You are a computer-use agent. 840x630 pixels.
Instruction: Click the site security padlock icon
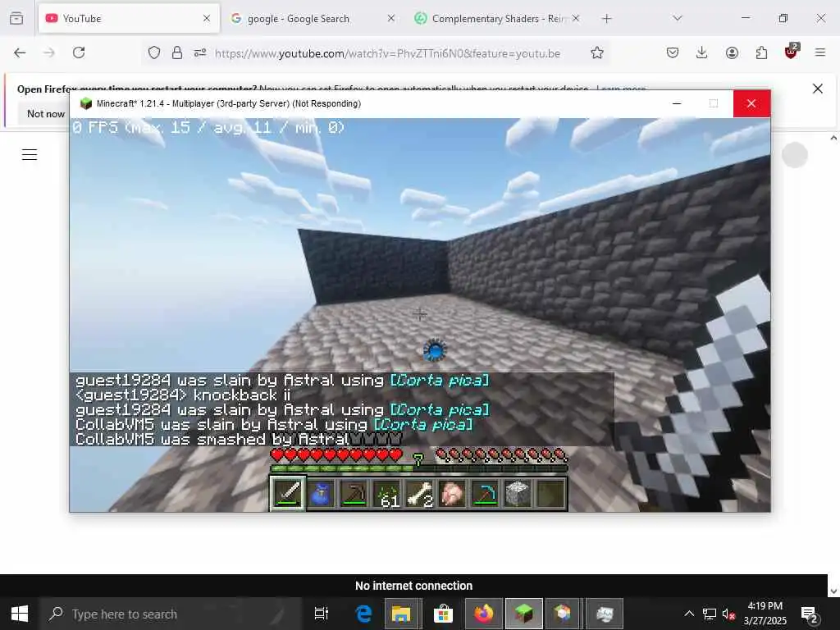[x=177, y=52]
